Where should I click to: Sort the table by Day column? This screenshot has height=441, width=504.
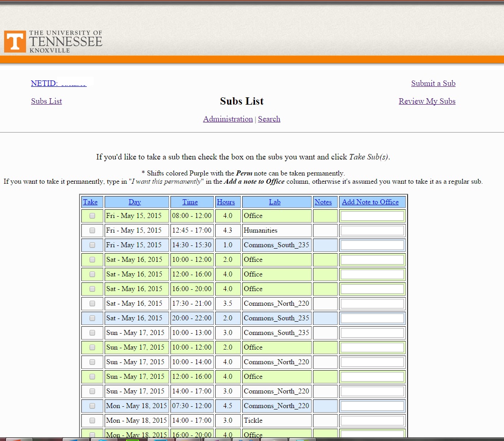[x=135, y=202]
